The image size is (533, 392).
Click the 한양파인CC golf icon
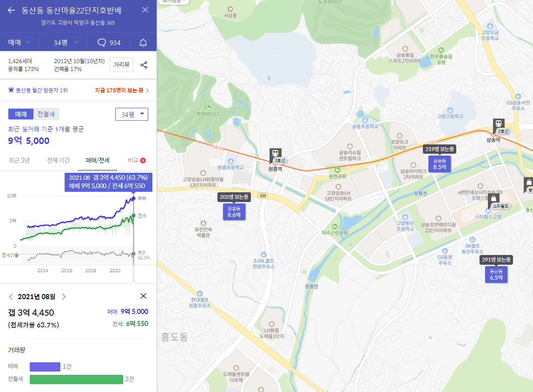pyautogui.click(x=208, y=108)
